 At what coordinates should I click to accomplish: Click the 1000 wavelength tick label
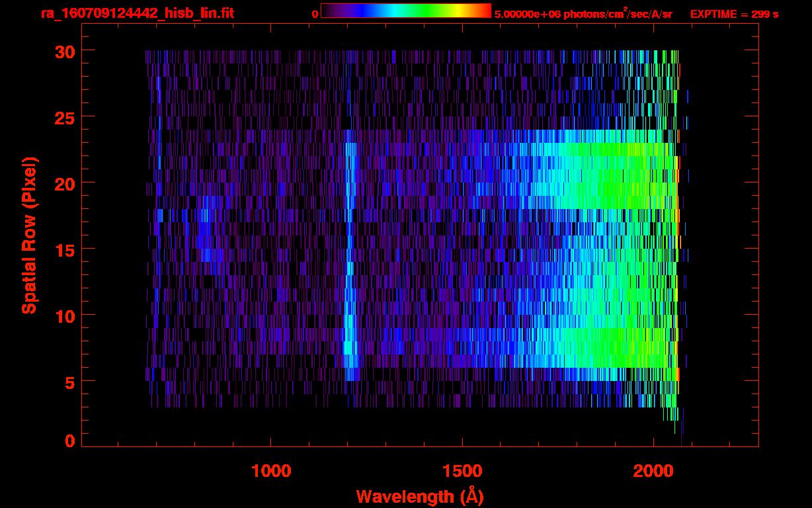pyautogui.click(x=271, y=471)
